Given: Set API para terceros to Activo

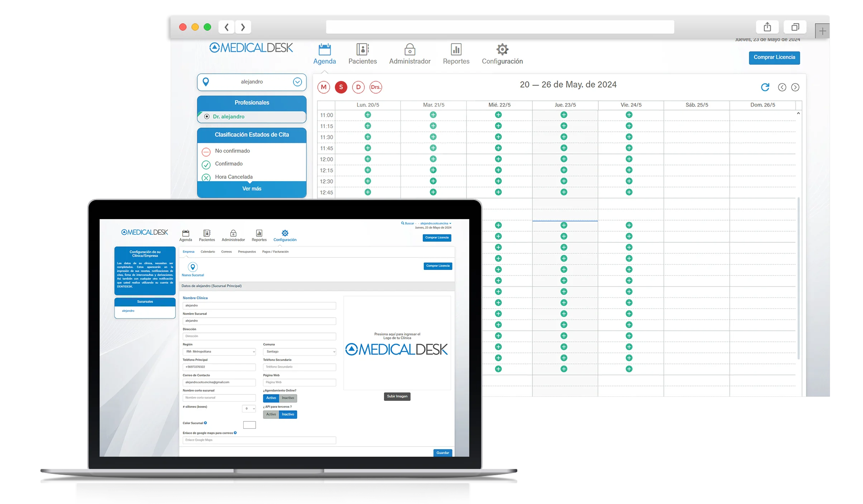Looking at the screenshot, I should [271, 415].
